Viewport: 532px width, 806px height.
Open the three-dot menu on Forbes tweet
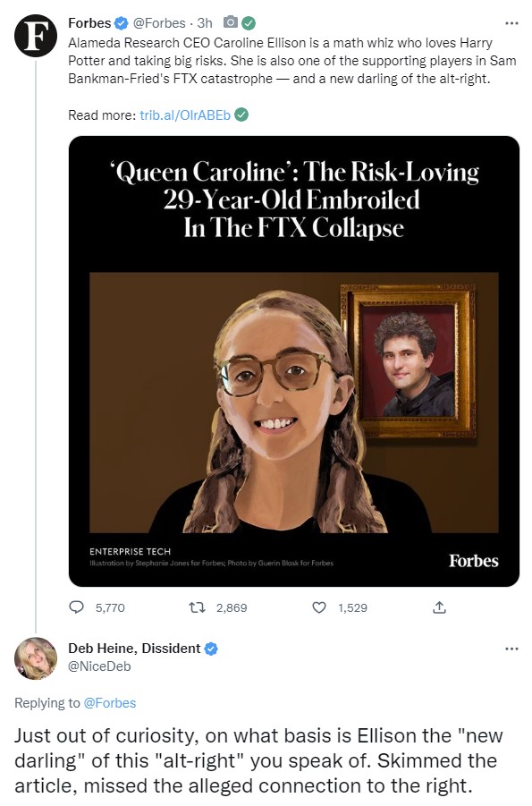[x=511, y=23]
